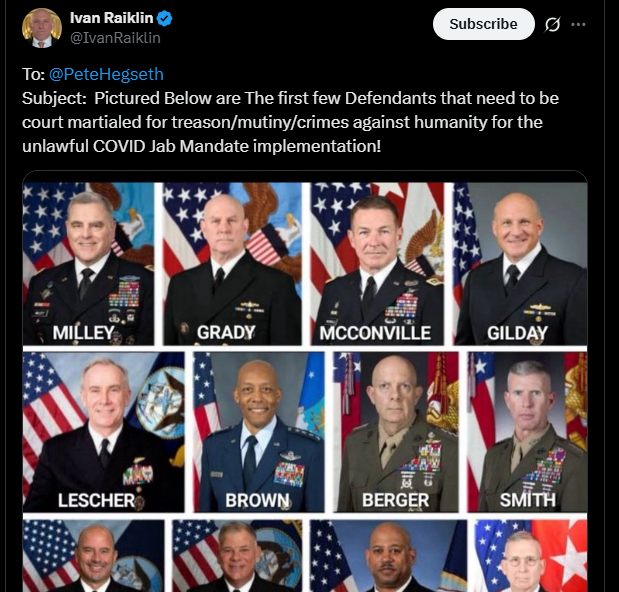
Task: Open the three-dot more options menu
Action: click(x=578, y=24)
